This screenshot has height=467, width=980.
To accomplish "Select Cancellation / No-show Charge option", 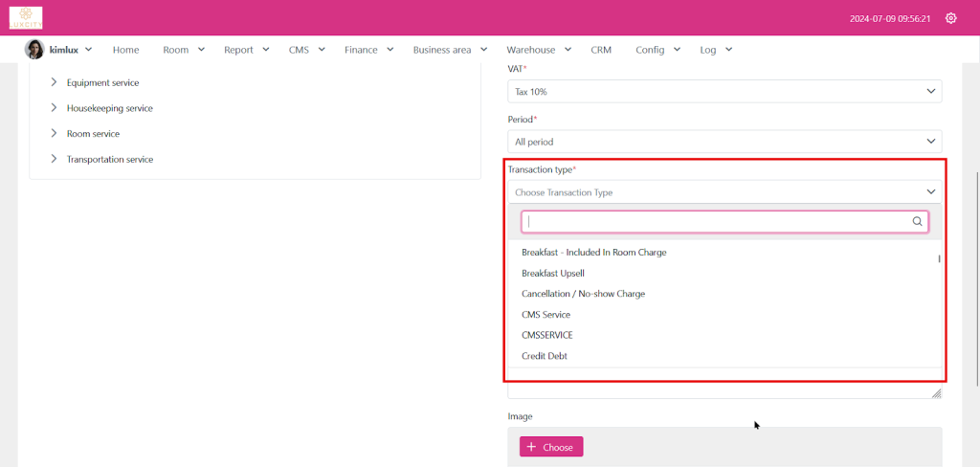I will tap(583, 294).
